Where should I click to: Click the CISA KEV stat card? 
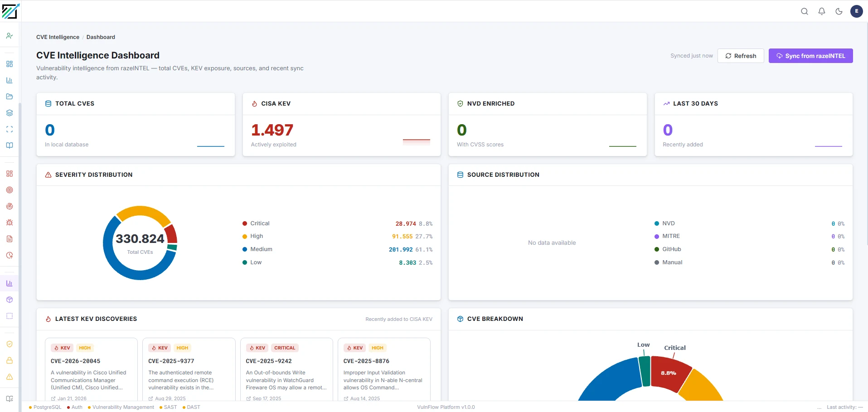[342, 125]
